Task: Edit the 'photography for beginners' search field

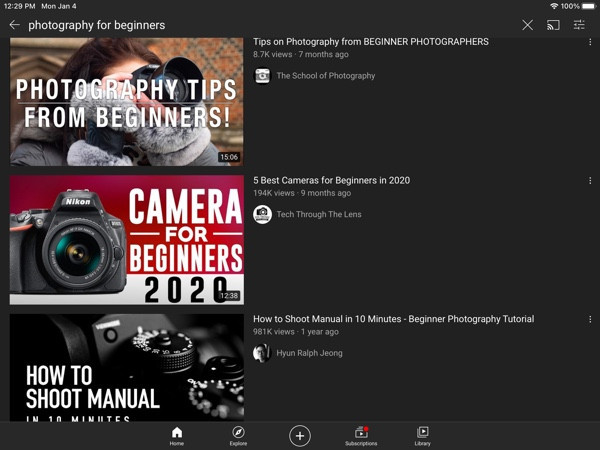Action: coord(96,25)
